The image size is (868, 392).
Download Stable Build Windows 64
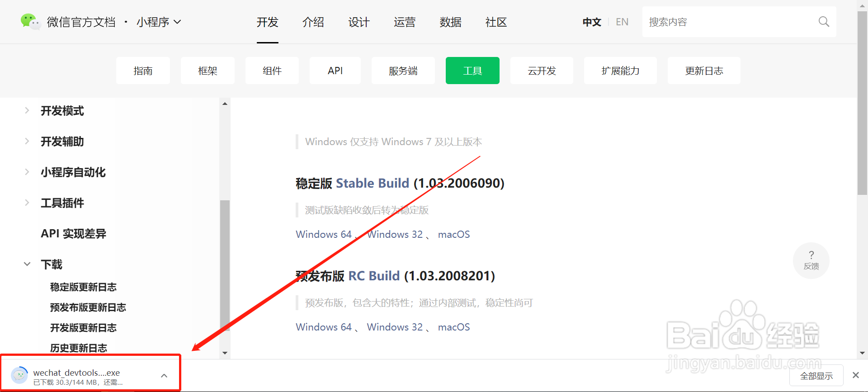point(324,234)
